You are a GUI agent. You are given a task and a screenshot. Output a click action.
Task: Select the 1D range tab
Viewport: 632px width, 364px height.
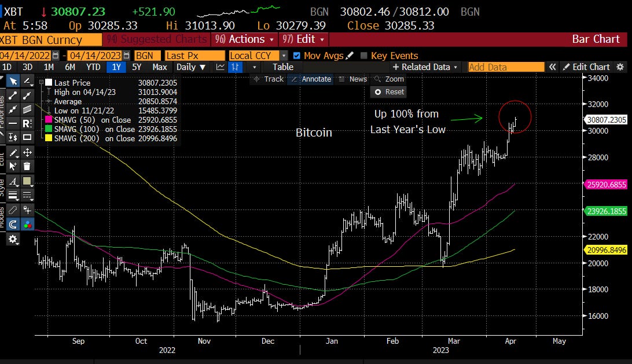click(7, 67)
